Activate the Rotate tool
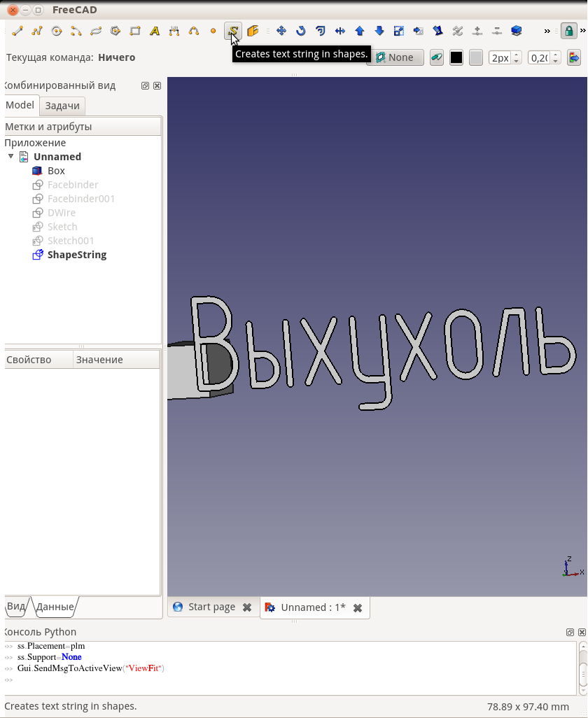This screenshot has height=718, width=588. (x=301, y=31)
